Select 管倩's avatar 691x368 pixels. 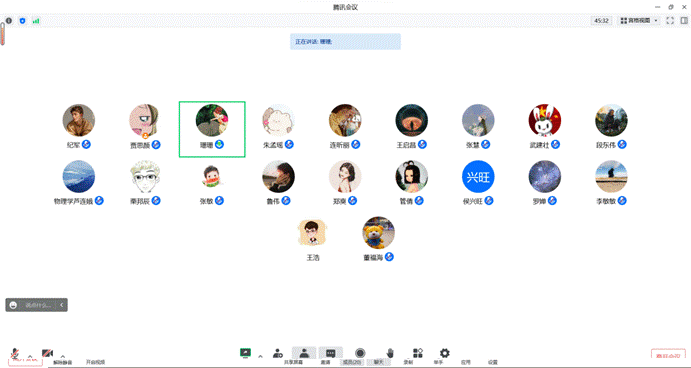pos(412,176)
